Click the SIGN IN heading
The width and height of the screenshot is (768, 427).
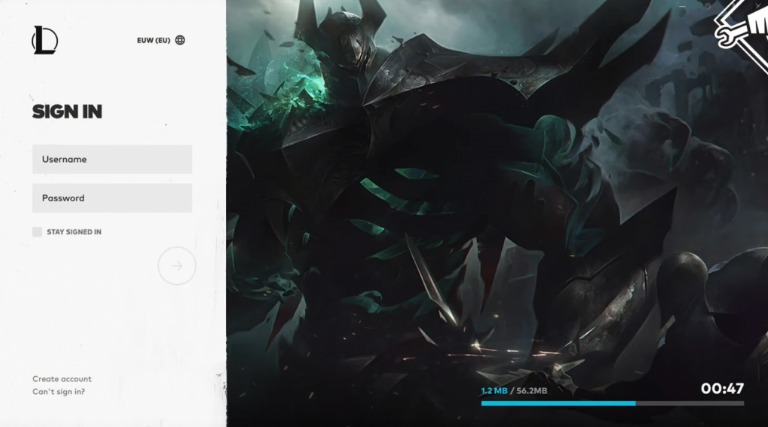point(67,112)
